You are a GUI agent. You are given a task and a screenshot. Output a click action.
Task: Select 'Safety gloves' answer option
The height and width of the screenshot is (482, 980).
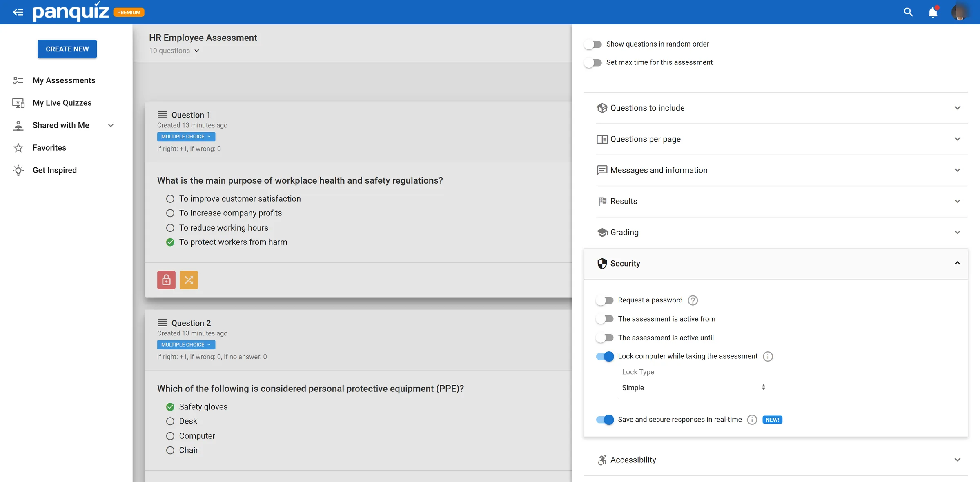point(170,407)
